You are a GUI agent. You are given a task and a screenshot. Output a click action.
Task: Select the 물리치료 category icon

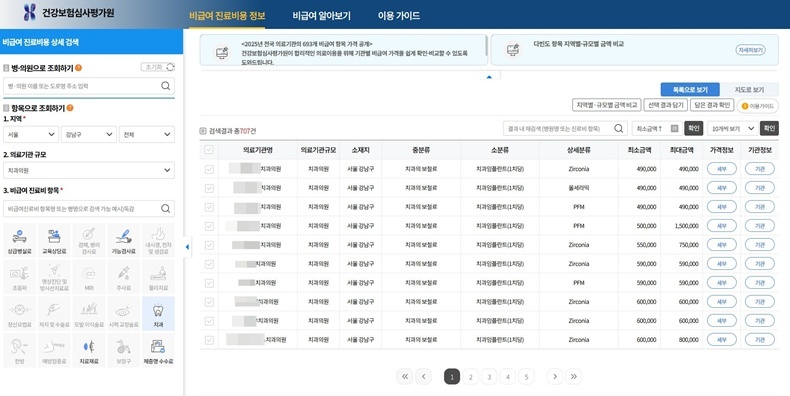coord(158,277)
